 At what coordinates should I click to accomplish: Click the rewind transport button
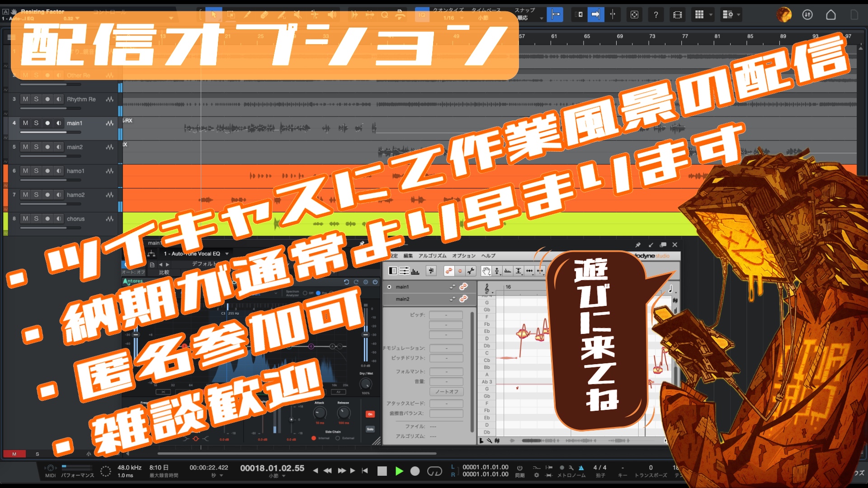pos(328,471)
